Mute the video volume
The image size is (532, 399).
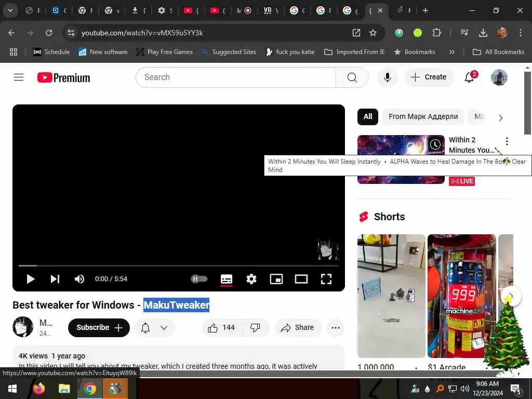[x=79, y=279]
